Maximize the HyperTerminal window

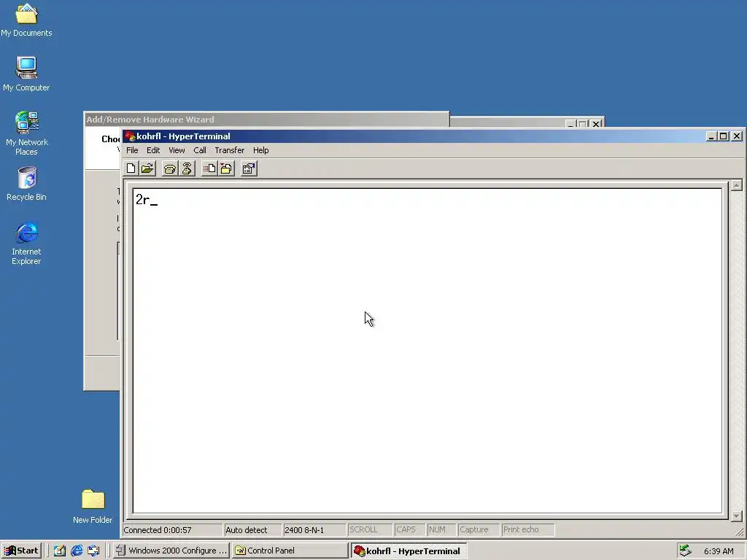click(723, 136)
